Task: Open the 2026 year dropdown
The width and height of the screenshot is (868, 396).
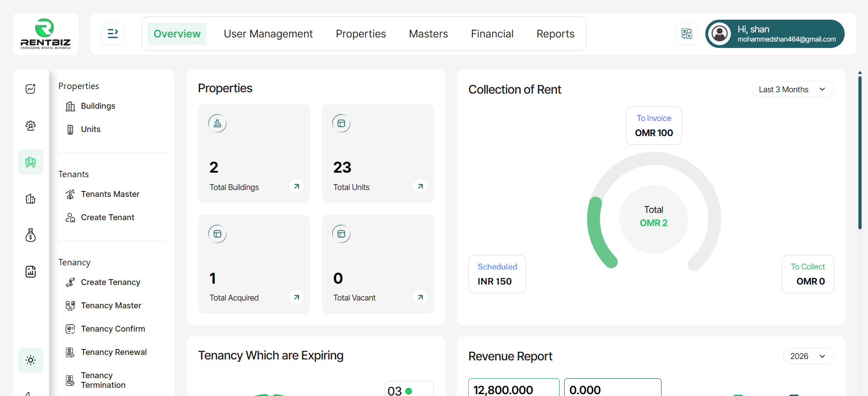Action: (808, 356)
